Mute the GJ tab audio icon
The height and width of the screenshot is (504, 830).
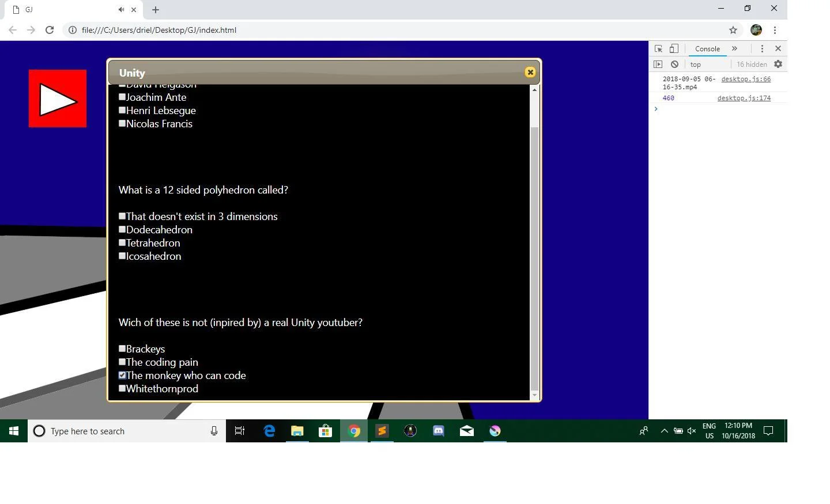[121, 10]
